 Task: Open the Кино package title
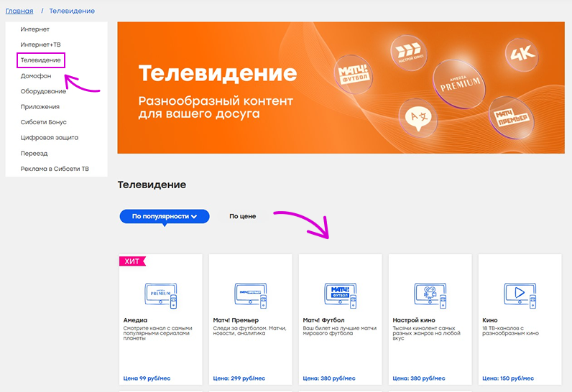point(490,320)
